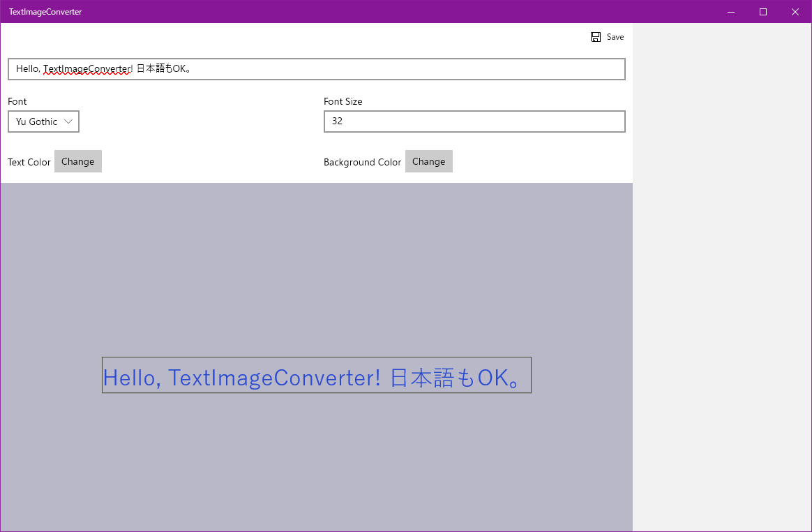Click the Hello, TextImageConverter text input box
The height and width of the screenshot is (532, 812).
[317, 69]
